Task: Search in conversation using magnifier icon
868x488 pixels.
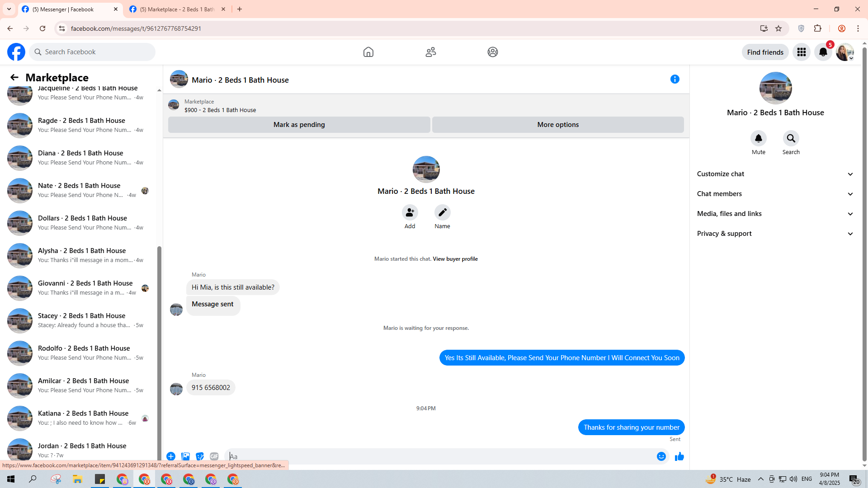Action: 791,138
